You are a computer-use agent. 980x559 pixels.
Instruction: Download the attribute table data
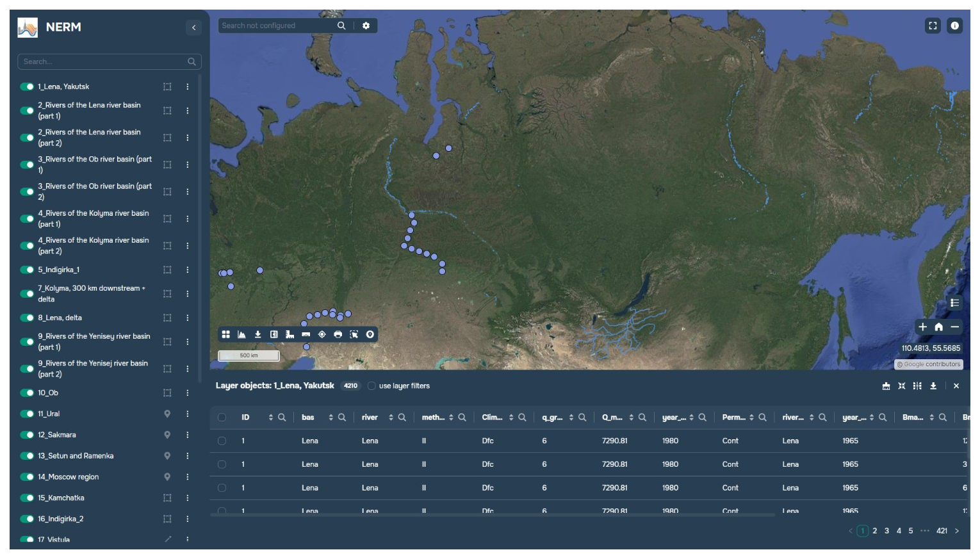(933, 386)
